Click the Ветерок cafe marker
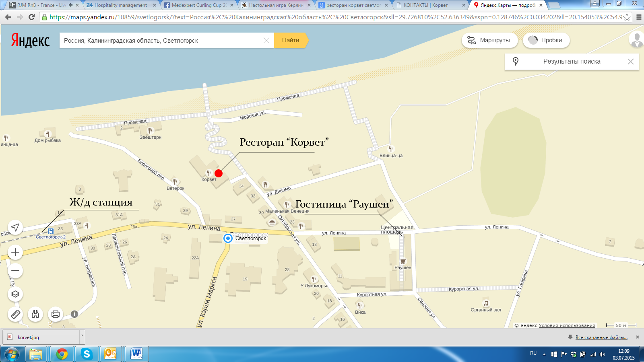The width and height of the screenshot is (644, 362). click(175, 182)
